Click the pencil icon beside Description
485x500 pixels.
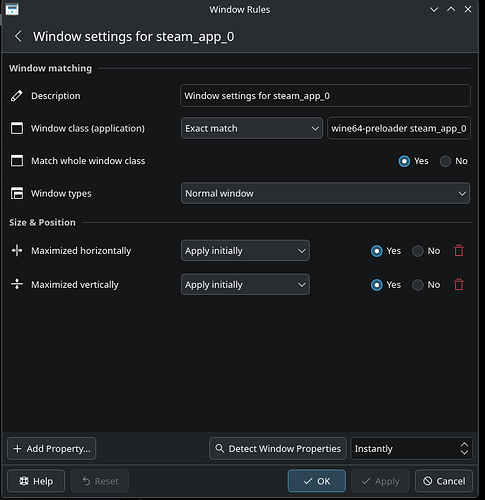[17, 96]
